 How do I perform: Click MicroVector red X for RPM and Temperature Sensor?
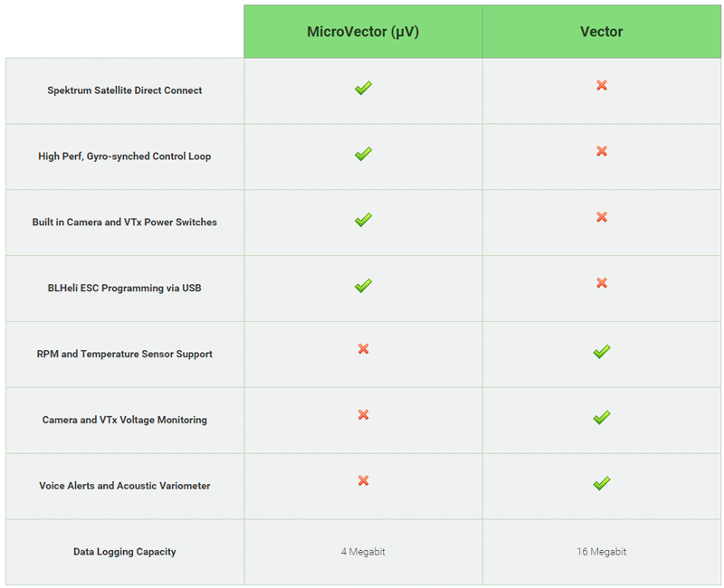coord(364,349)
